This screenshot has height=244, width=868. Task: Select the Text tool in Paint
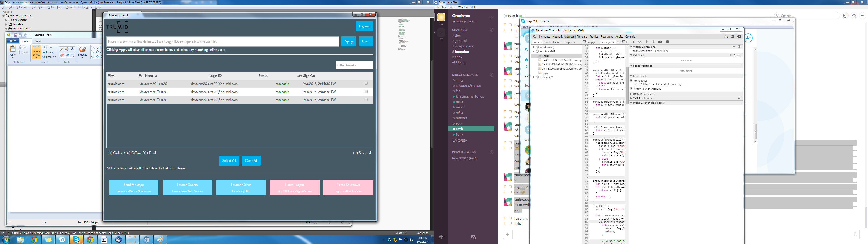tap(72, 49)
